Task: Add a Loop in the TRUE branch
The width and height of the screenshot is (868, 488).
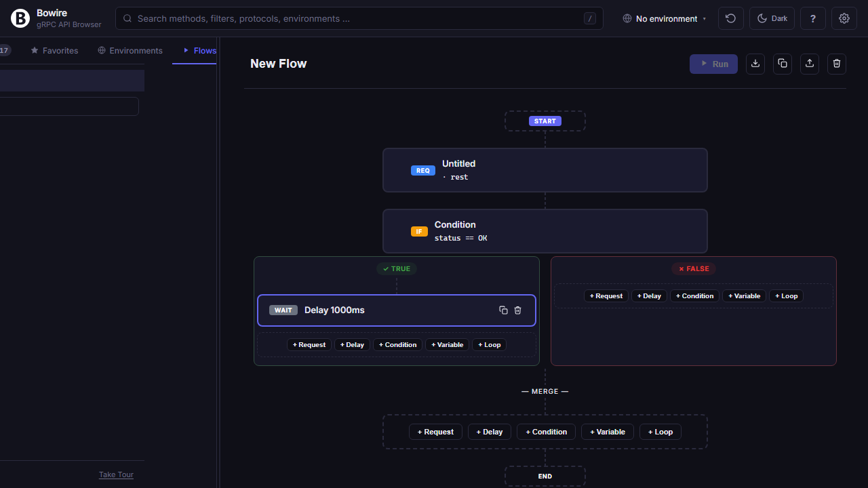Action: tap(490, 345)
